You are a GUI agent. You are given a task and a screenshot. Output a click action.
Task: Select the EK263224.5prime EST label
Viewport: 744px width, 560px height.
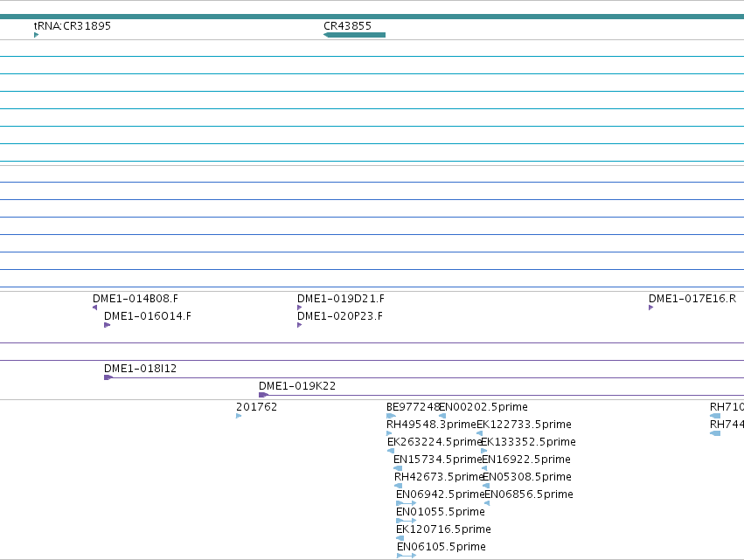[435, 442]
